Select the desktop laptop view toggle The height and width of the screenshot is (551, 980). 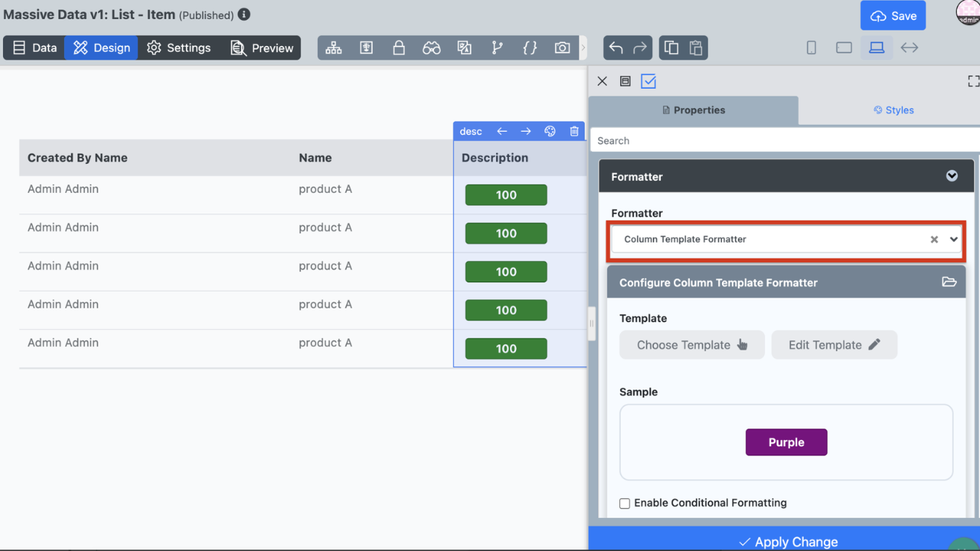(877, 47)
